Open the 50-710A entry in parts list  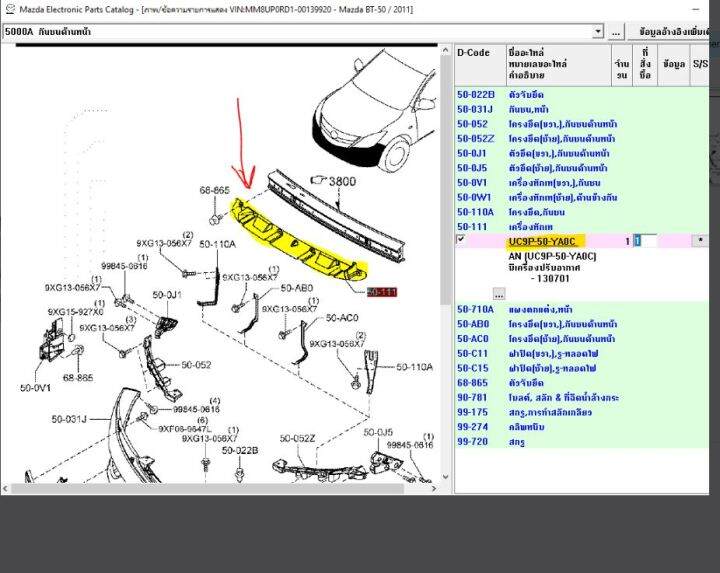coord(476,310)
